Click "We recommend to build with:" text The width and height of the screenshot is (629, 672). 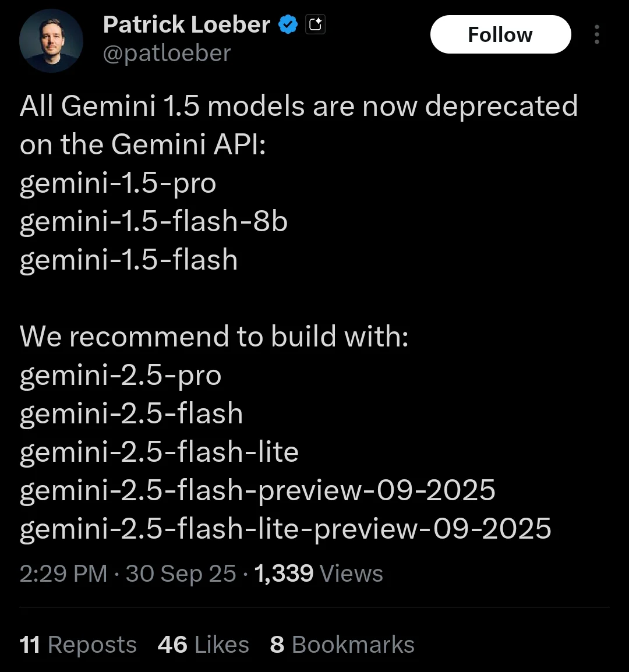214,337
